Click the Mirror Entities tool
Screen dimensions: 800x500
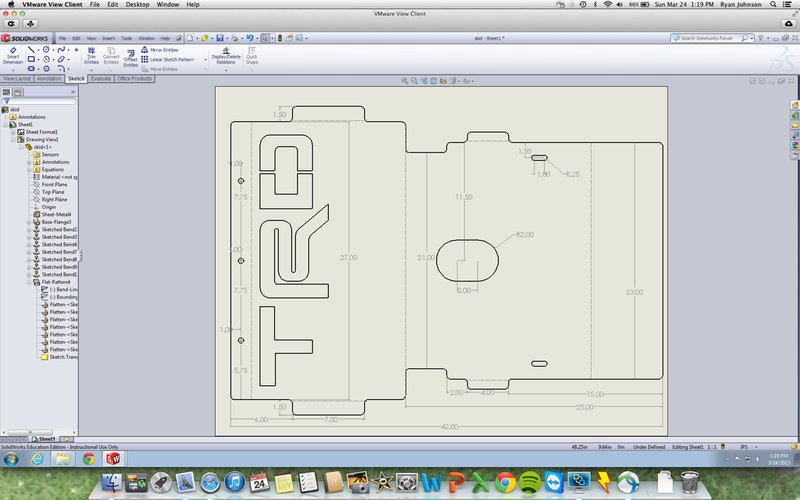tap(160, 50)
